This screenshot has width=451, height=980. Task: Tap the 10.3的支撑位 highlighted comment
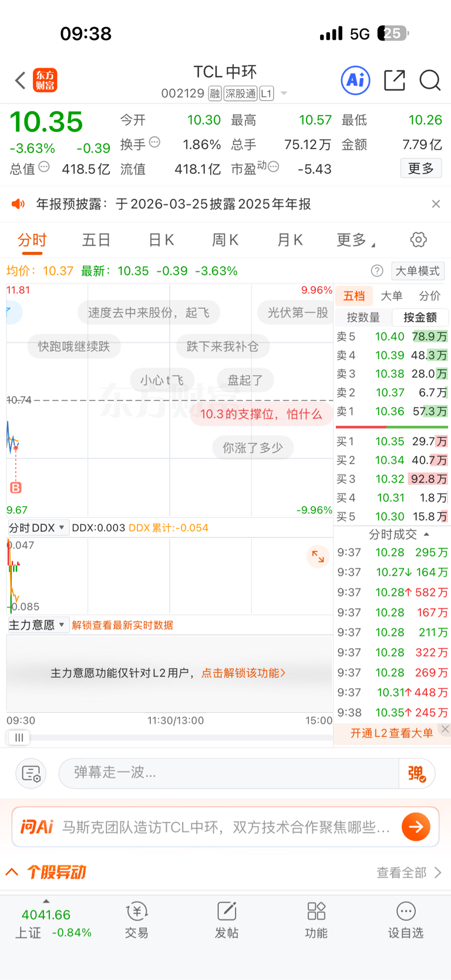pyautogui.click(x=261, y=414)
